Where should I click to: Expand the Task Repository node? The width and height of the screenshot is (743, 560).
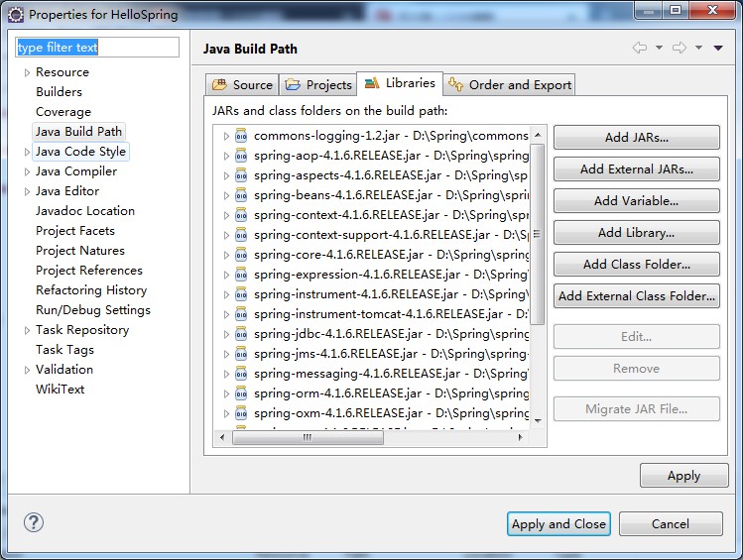pyautogui.click(x=27, y=330)
